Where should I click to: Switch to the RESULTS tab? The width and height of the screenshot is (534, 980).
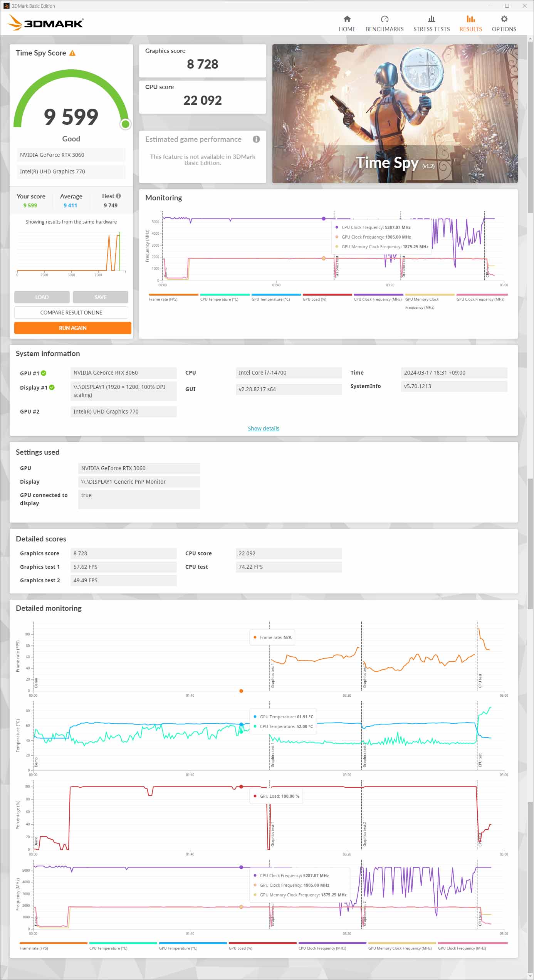470,24
